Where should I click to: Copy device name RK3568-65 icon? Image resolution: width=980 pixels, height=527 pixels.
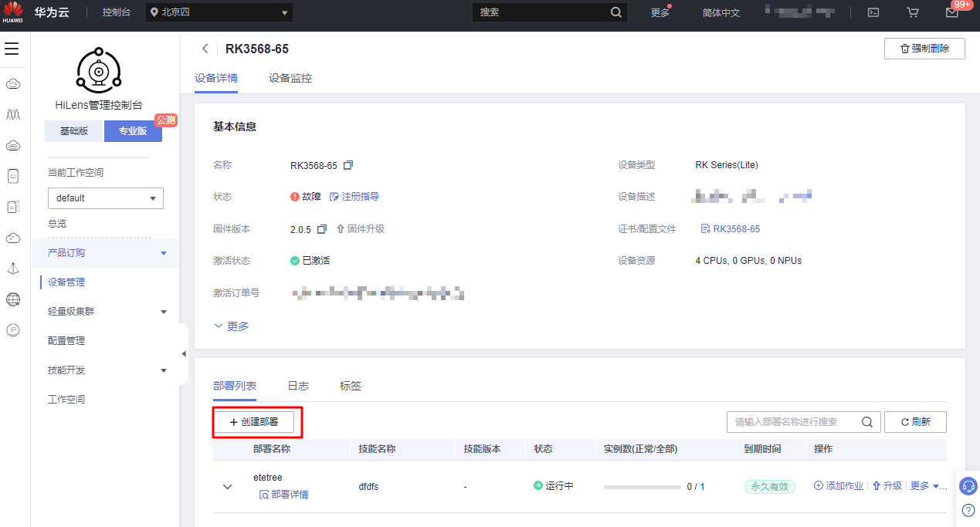(x=348, y=165)
